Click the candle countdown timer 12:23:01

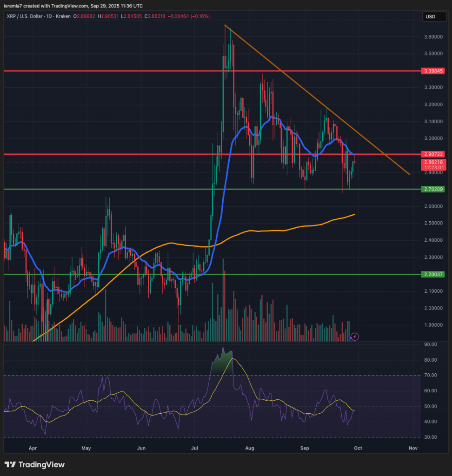[x=433, y=167]
